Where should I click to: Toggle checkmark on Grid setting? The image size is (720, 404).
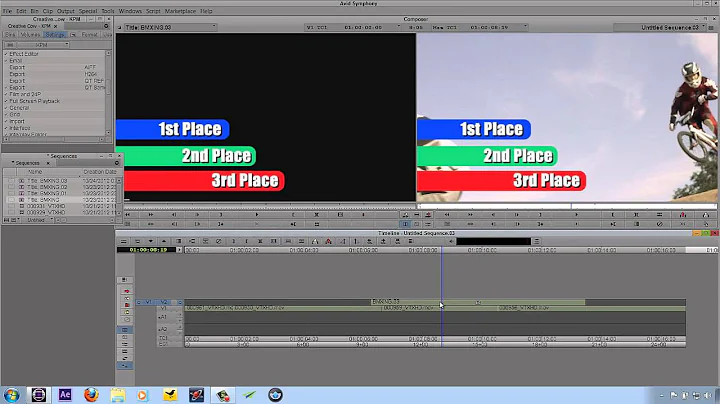coord(6,114)
